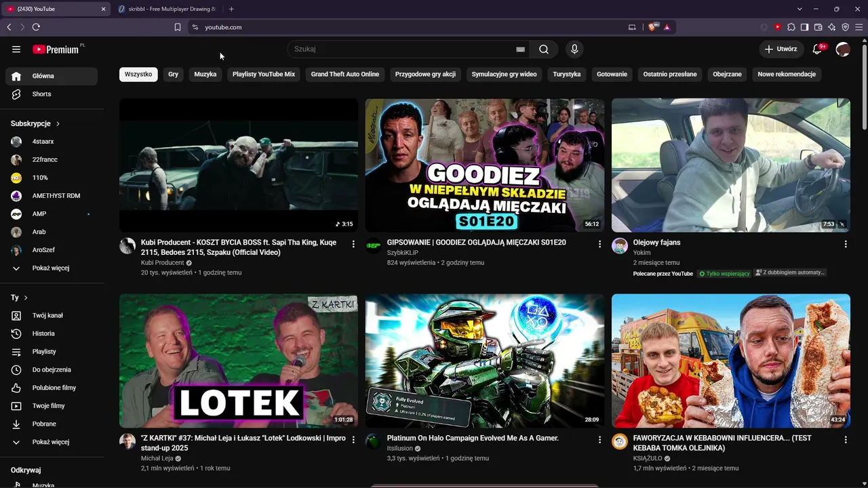This screenshot has height=488, width=868.
Task: Open 4staarx subscription channel
Action: coord(52,142)
